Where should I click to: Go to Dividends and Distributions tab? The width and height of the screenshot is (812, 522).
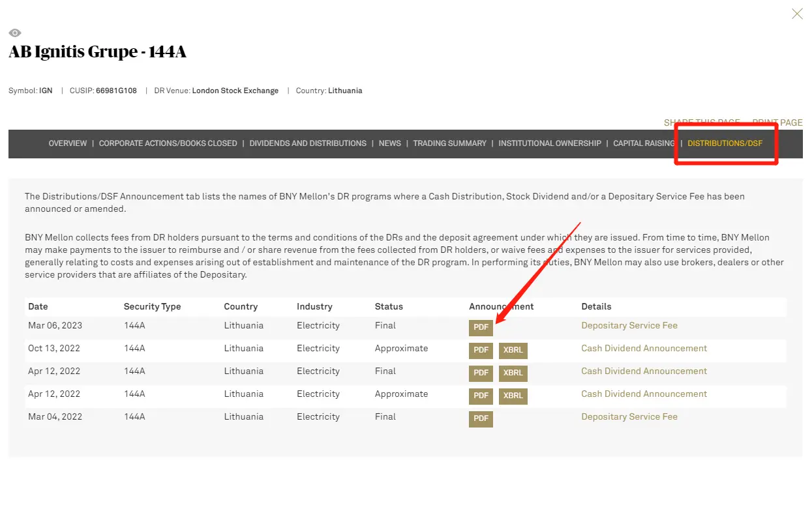point(308,143)
